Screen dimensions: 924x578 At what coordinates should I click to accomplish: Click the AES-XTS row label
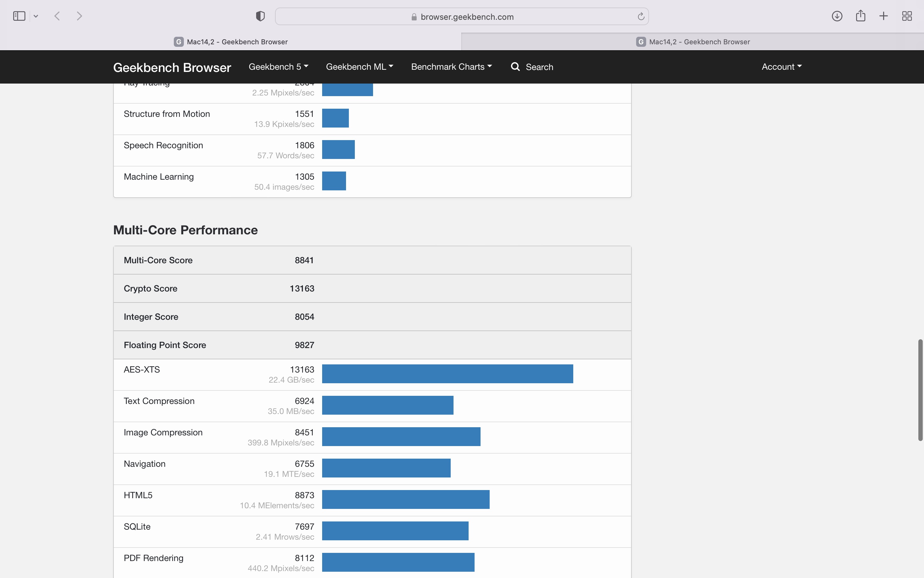point(142,370)
